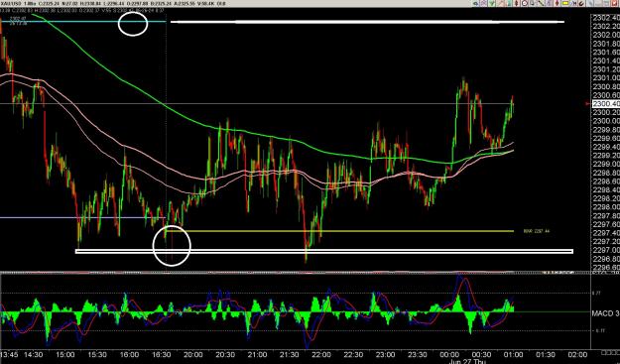Click the red X icon at toolbar end
The image size is (620, 364).
(x=615, y=3)
